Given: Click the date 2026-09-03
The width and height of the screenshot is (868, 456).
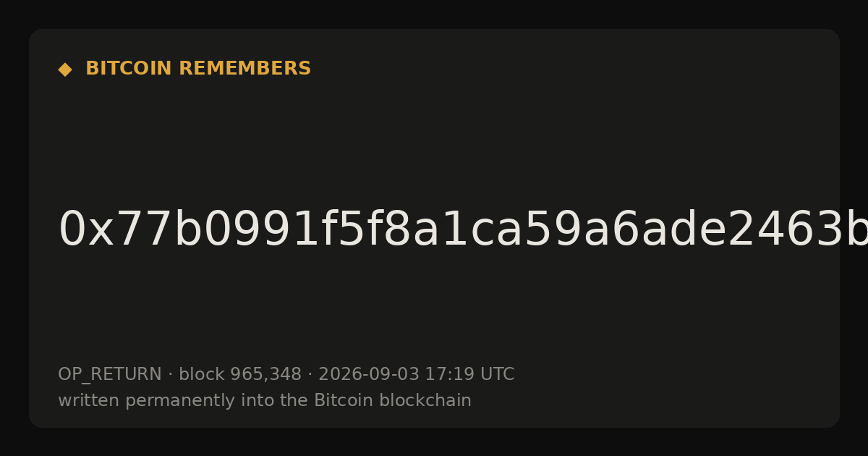Looking at the screenshot, I should [x=369, y=375].
